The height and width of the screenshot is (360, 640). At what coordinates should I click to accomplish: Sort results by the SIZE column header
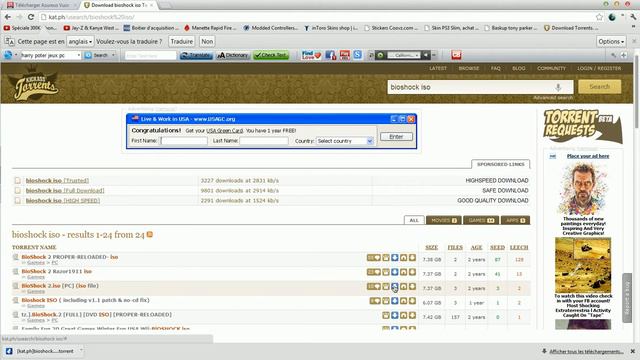click(x=431, y=247)
